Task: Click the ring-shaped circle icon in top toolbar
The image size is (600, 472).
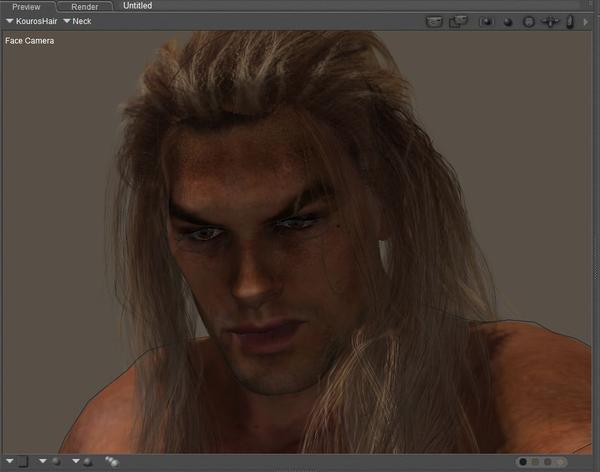Action: click(x=528, y=22)
